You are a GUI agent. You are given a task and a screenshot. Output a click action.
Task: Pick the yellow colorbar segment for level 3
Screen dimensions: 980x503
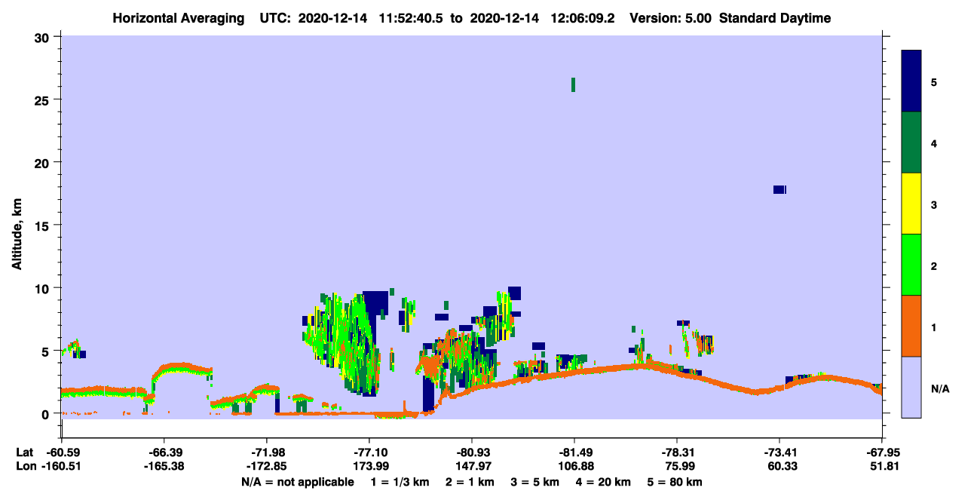click(911, 204)
